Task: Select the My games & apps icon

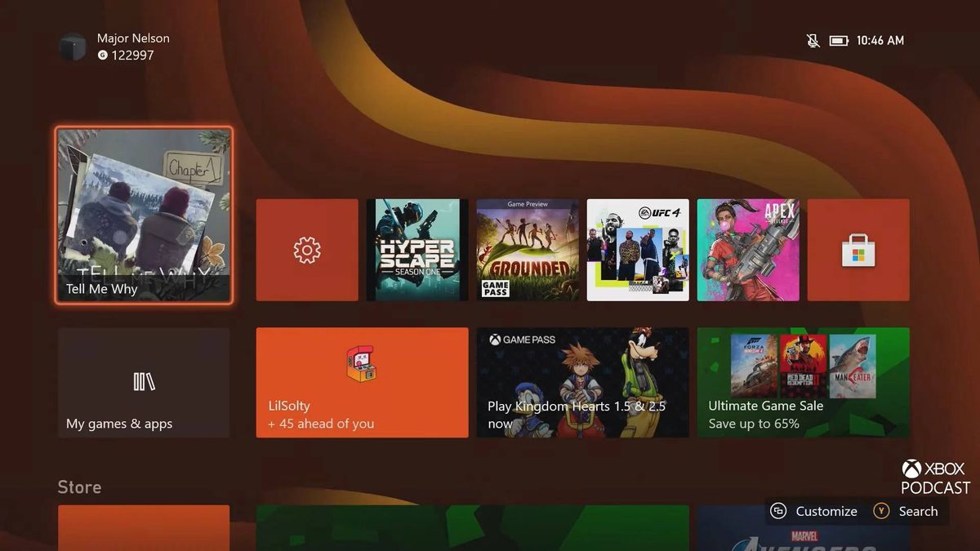Action: point(144,382)
